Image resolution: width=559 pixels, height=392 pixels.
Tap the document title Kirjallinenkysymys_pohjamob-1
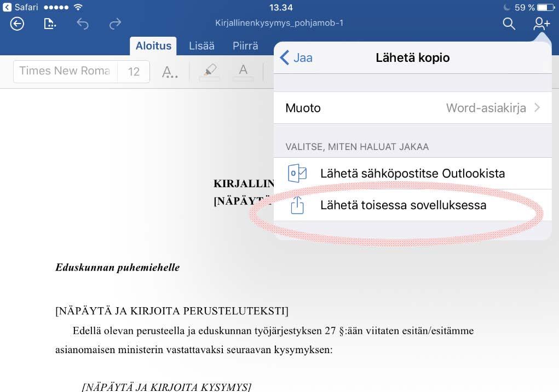point(279,23)
